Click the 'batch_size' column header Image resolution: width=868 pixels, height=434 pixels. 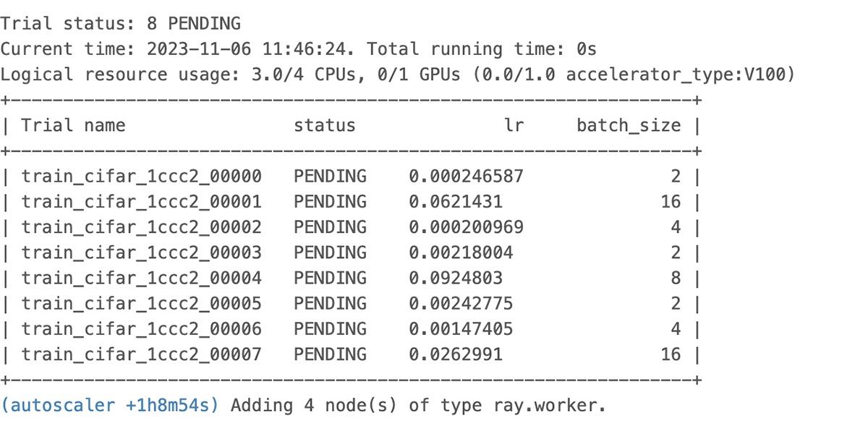(628, 126)
